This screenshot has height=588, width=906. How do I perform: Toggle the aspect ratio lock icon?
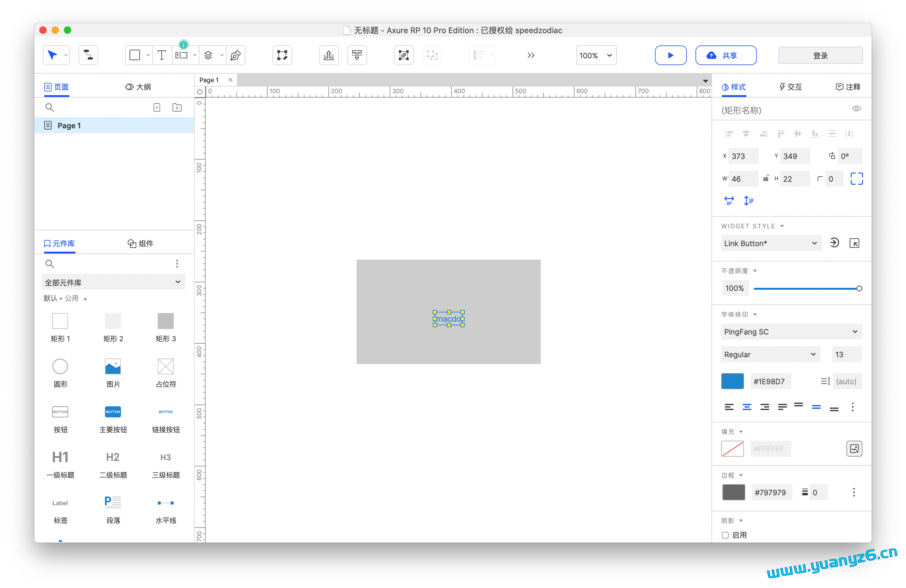pyautogui.click(x=766, y=178)
